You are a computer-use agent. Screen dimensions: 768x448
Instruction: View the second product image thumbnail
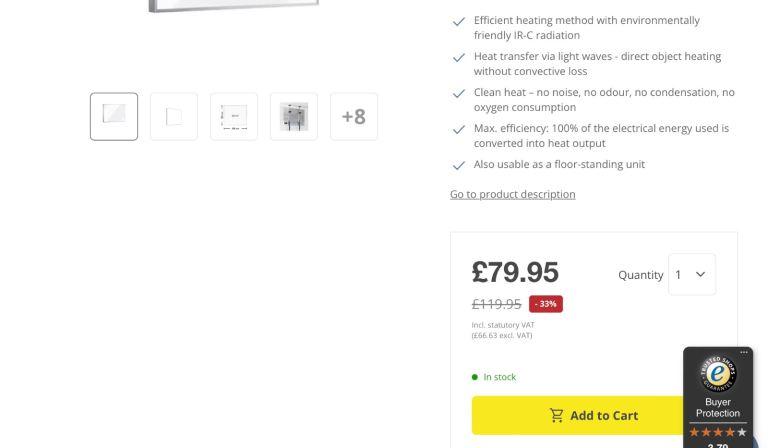(174, 116)
